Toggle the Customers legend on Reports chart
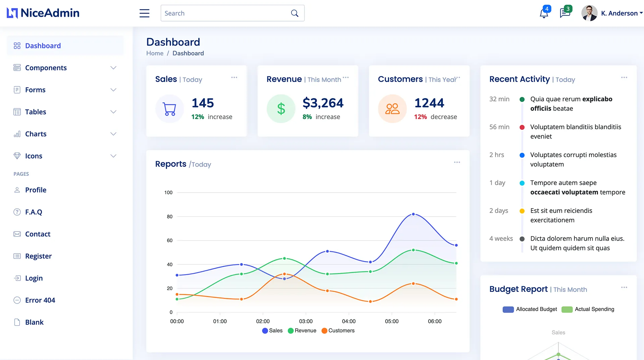Image resolution: width=644 pixels, height=360 pixels. tap(338, 330)
